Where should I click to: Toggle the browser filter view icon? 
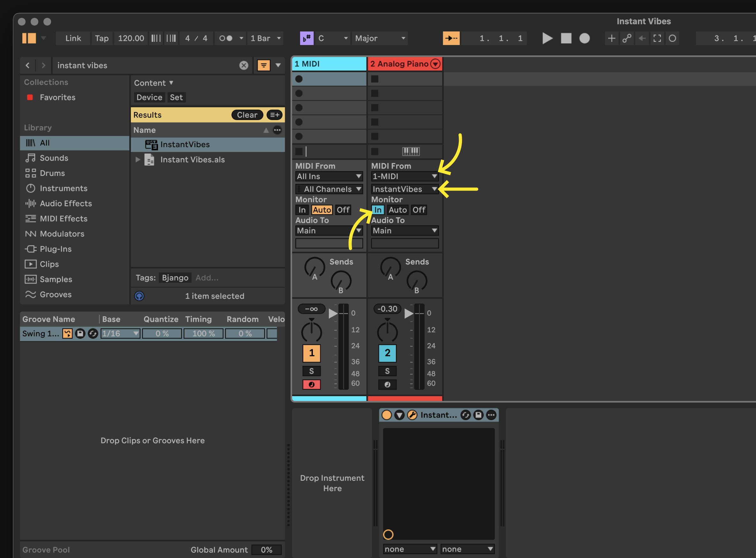tap(263, 65)
